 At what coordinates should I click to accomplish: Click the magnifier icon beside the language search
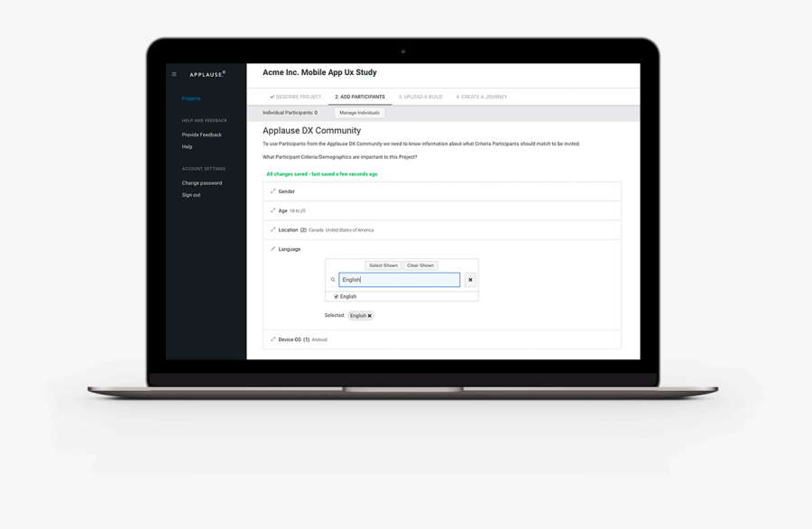333,280
